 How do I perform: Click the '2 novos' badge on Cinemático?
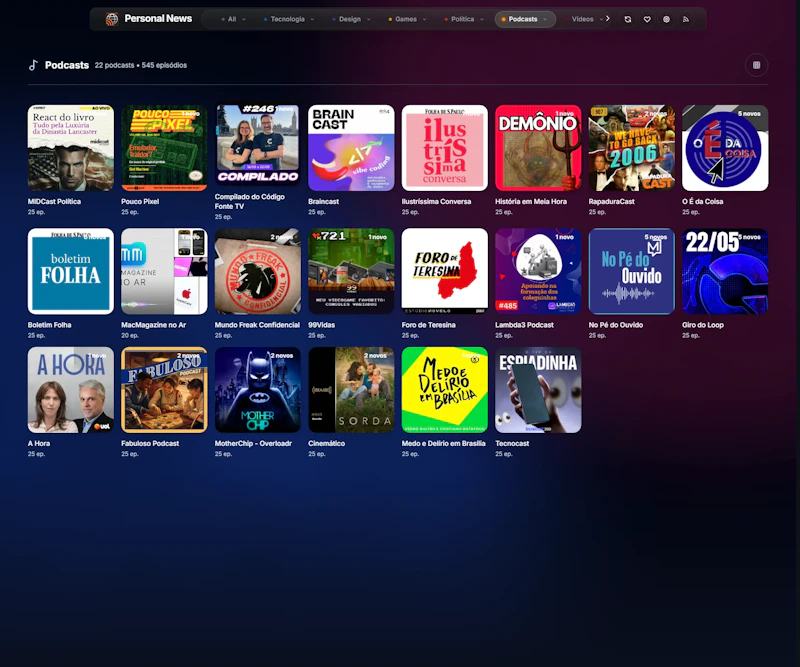point(375,356)
